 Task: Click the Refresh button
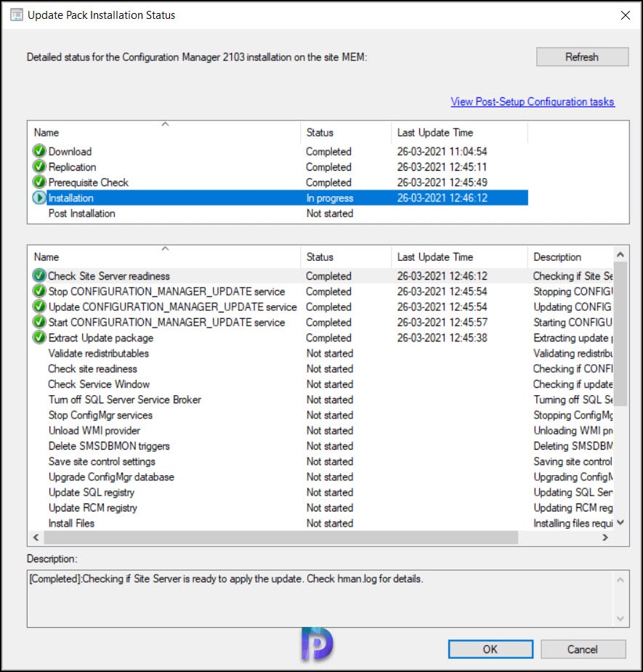(x=582, y=57)
